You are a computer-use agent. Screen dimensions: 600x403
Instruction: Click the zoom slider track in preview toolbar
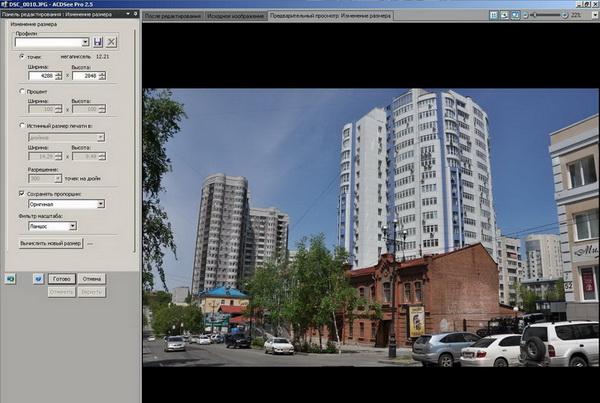pos(546,15)
